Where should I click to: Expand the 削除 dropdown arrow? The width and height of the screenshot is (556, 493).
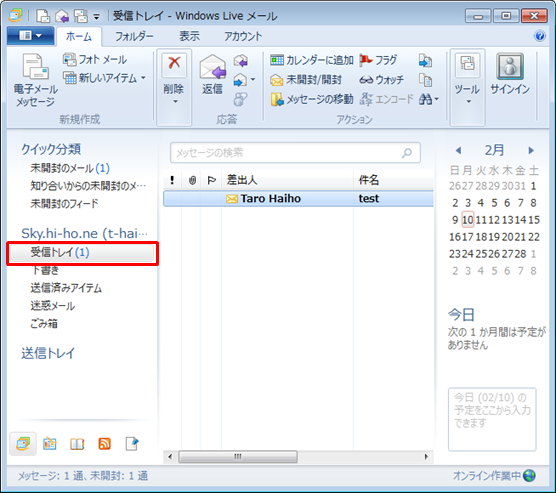point(174,101)
